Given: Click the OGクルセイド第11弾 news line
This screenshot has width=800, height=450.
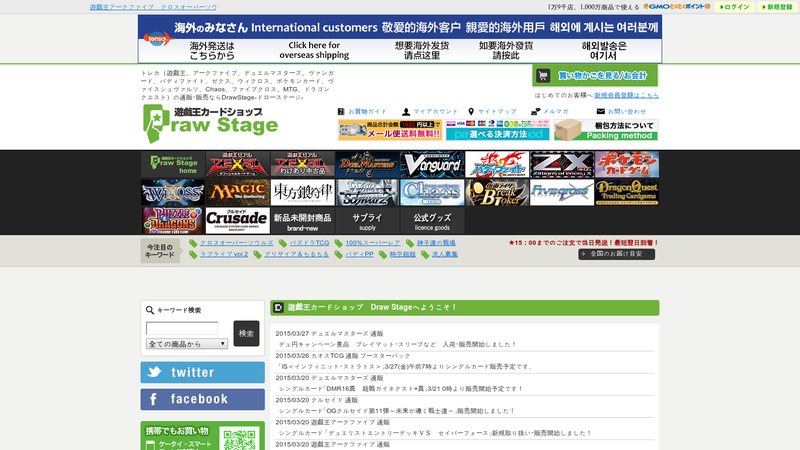Looking at the screenshot, I should [396, 411].
